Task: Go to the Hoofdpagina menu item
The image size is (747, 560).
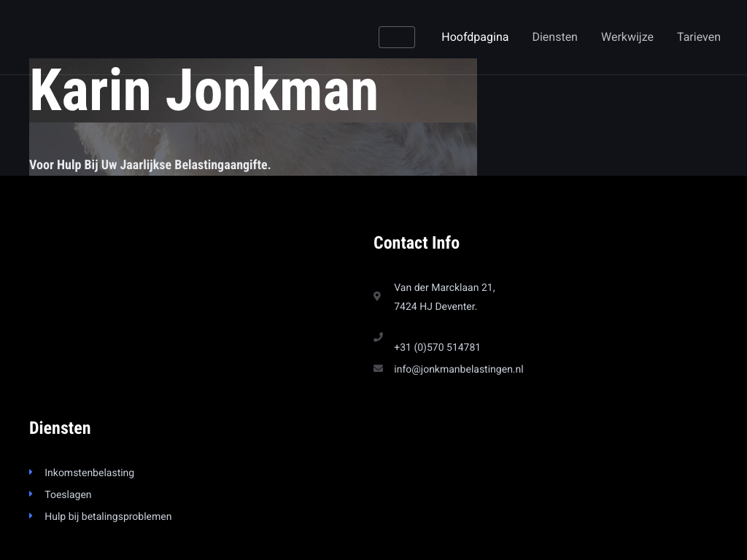Action: tap(475, 37)
